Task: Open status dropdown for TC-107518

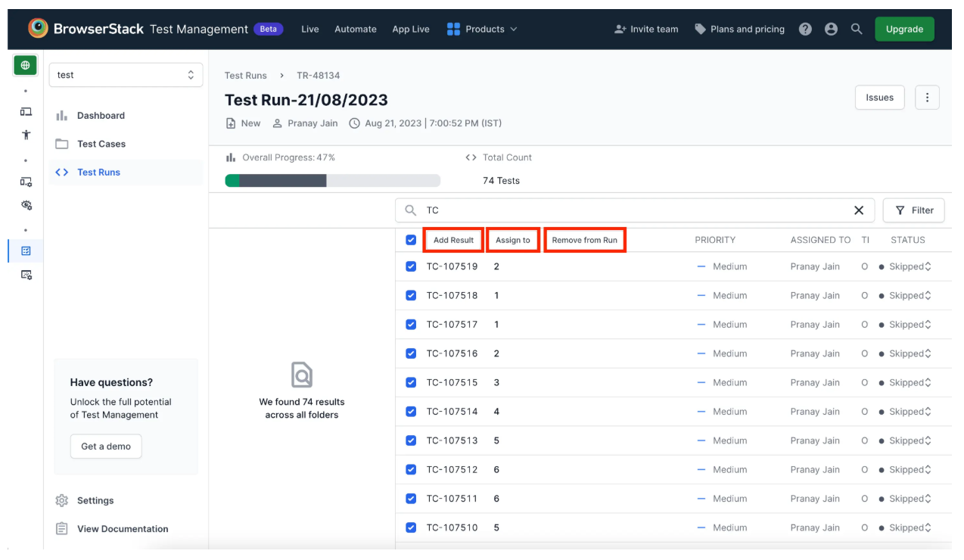Action: [x=905, y=295]
